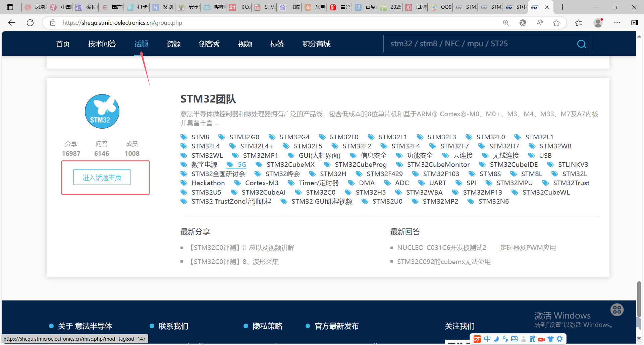The image size is (644, 345).
Task: Open 【STM32C0评测】汇总以及视频讲解 post
Action: [x=240, y=248]
